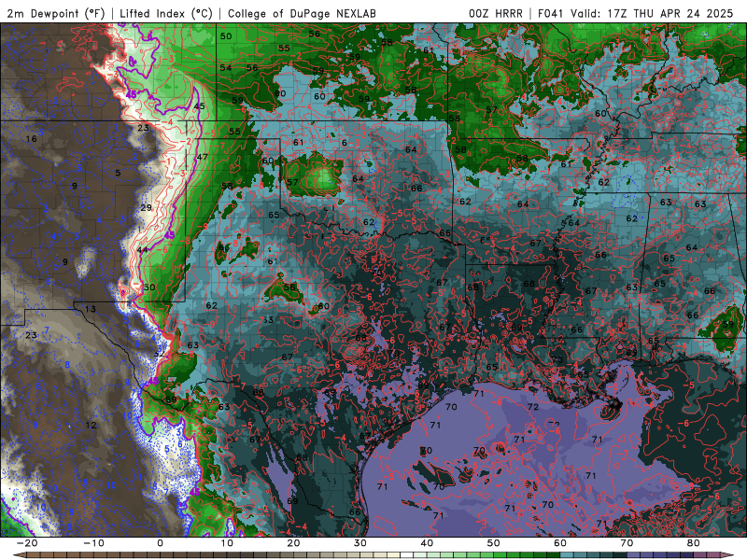Click the 30 label on the color scale
The image size is (747, 560).
[x=360, y=543]
